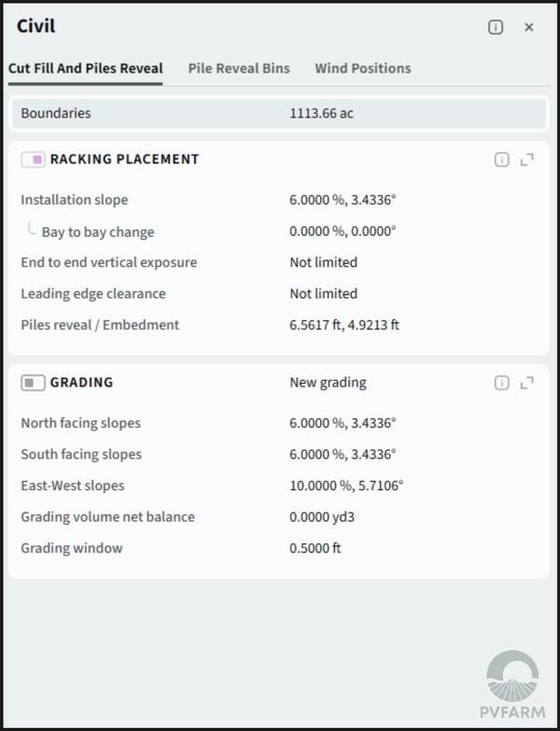Close the Civil panel
This screenshot has width=560, height=731.
529,27
